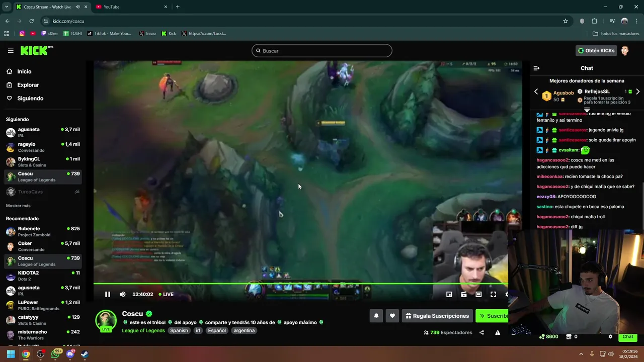Viewport: 644px width, 362px height.
Task: Open a new browser tab
Action: [x=178, y=7]
